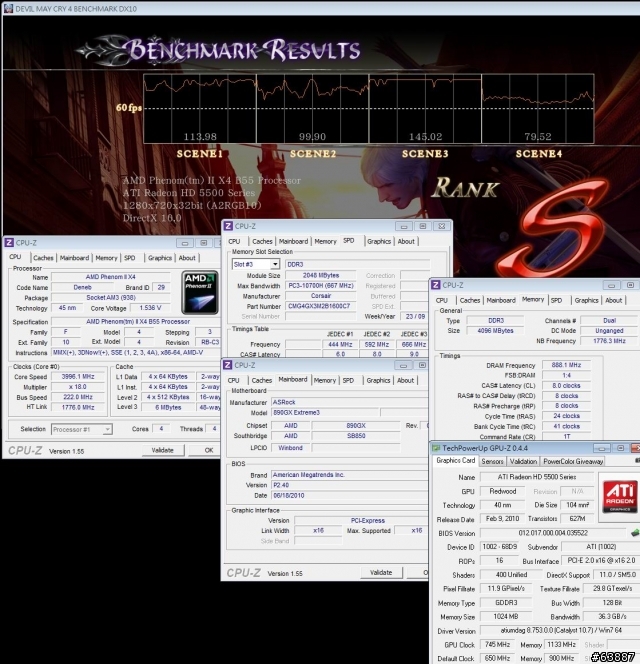Open the Processor #1 selection dropdown
This screenshot has height=665, width=640.
point(81,429)
